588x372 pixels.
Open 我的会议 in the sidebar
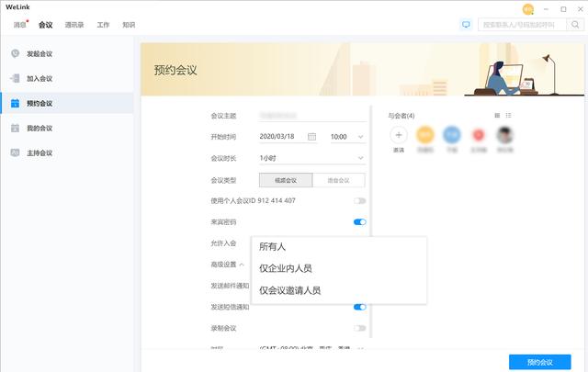[67, 128]
